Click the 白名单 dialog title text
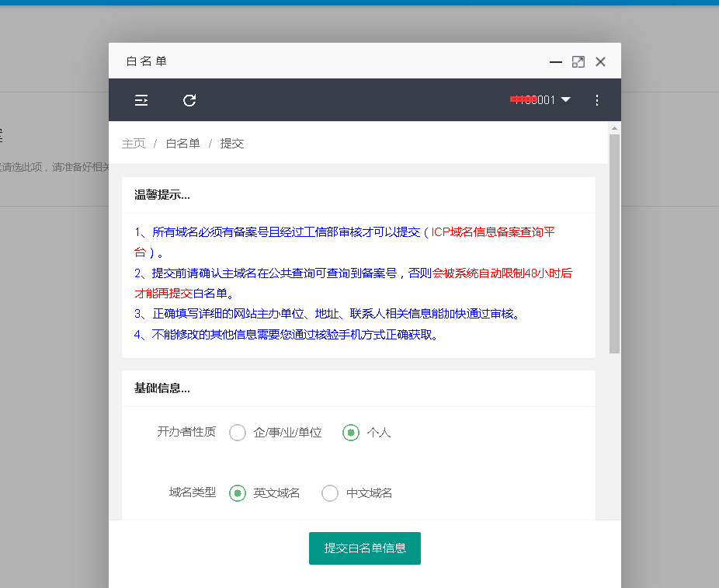 click(x=146, y=61)
